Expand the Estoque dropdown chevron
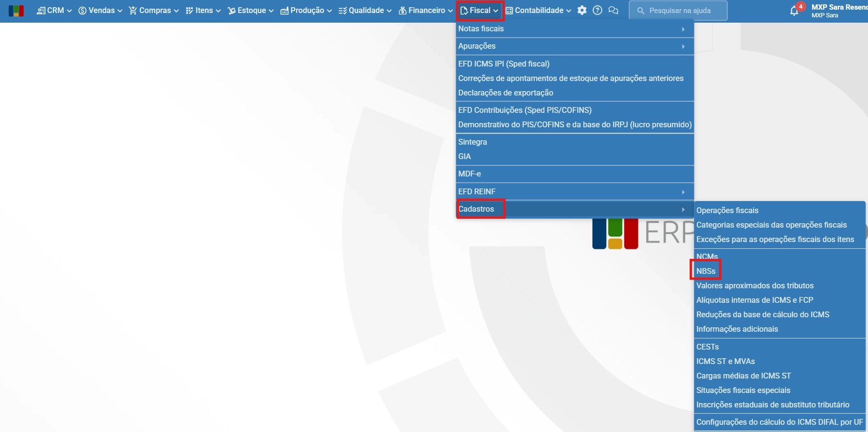Image resolution: width=868 pixels, height=432 pixels. pyautogui.click(x=271, y=11)
